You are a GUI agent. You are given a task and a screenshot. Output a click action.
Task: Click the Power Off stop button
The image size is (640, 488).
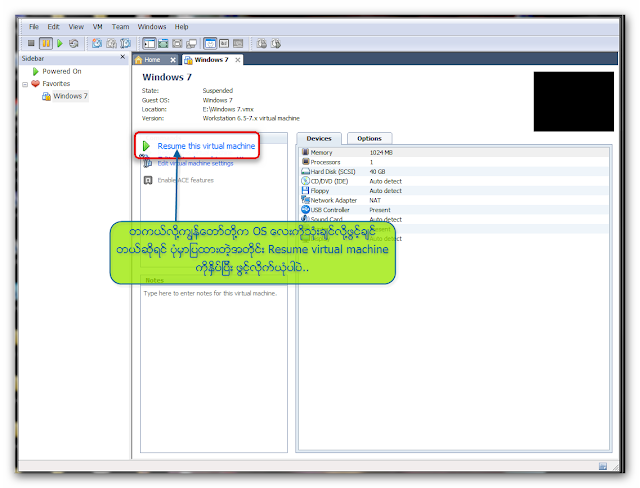click(31, 43)
